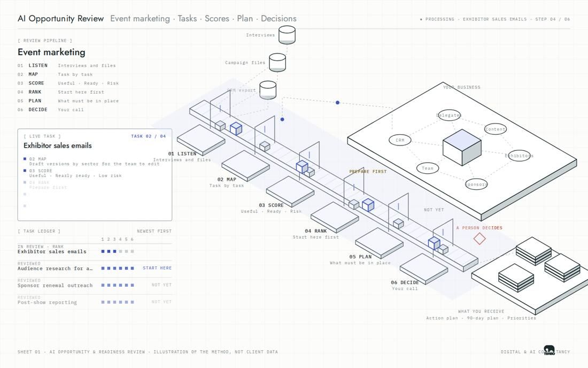Click the 03 SCORE platform label in diagram
The width and height of the screenshot is (588, 368).
tap(271, 205)
